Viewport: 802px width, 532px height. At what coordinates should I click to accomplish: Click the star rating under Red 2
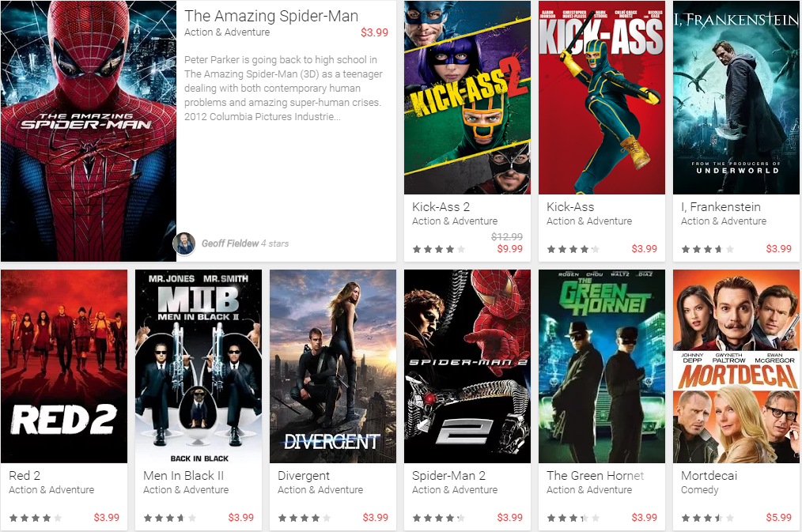36,519
